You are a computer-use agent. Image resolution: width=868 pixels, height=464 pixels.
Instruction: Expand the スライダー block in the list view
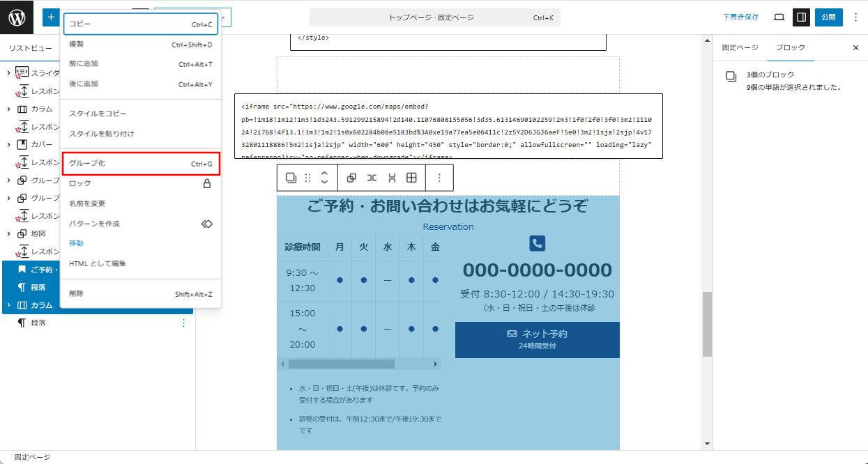[8, 72]
